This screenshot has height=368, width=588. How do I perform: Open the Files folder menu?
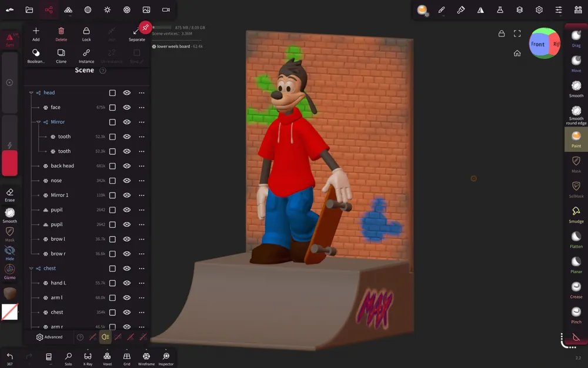tap(29, 10)
